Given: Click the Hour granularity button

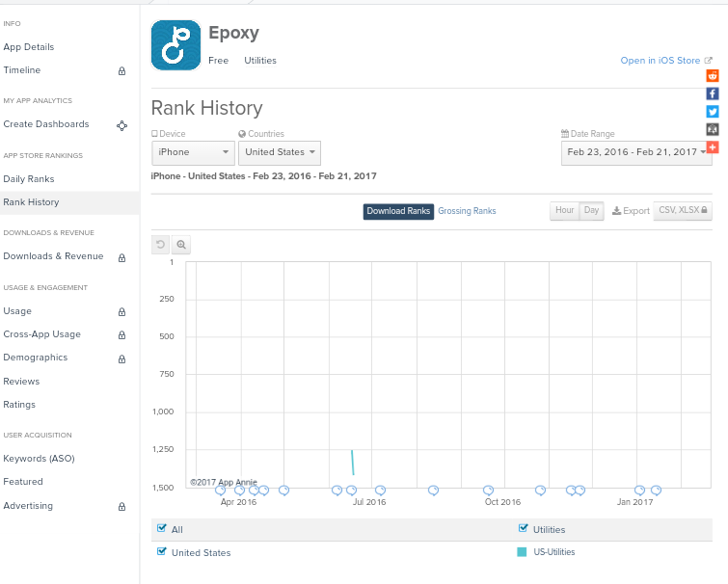Looking at the screenshot, I should [x=564, y=211].
